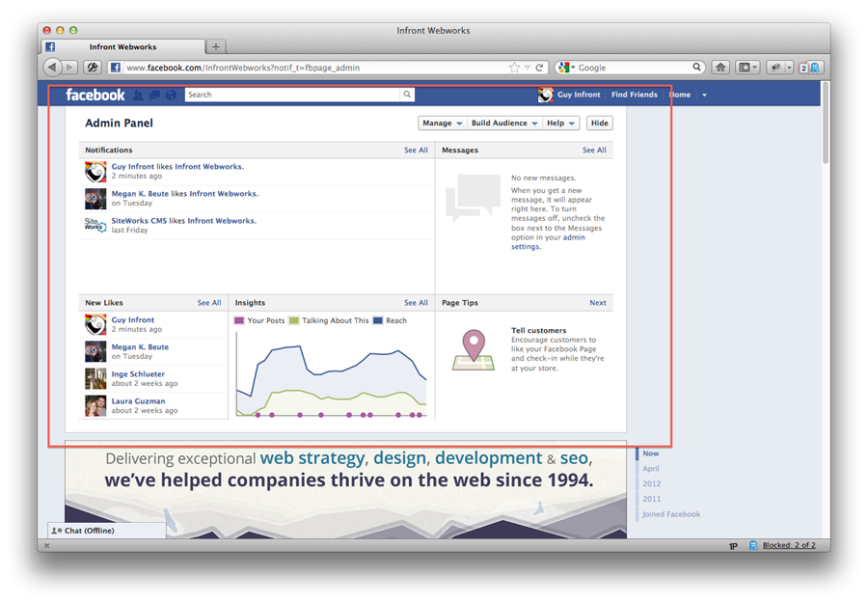See All insights
The width and height of the screenshot is (868, 604).
coord(416,303)
